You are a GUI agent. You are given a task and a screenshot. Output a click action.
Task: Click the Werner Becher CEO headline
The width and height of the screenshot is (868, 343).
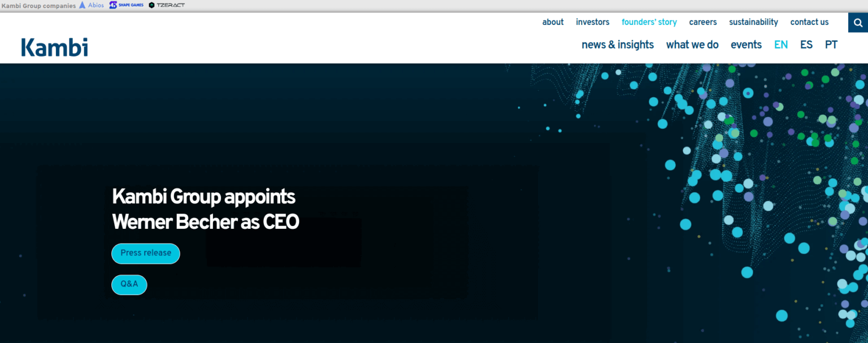(205, 209)
